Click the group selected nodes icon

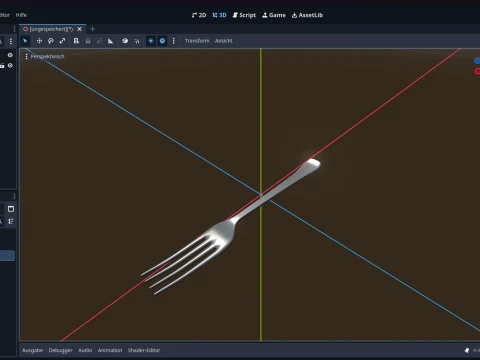pyautogui.click(x=99, y=41)
